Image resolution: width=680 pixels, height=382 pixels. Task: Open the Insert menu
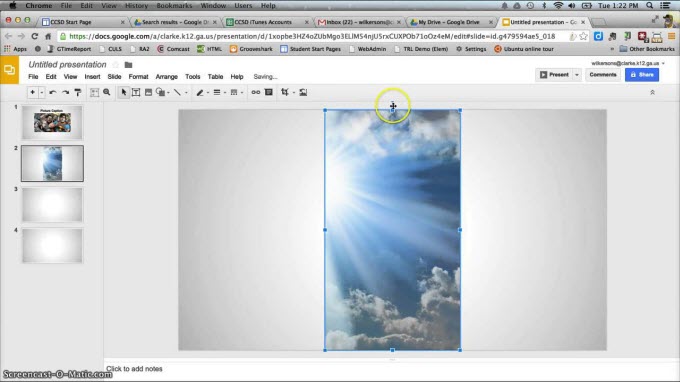(x=92, y=77)
